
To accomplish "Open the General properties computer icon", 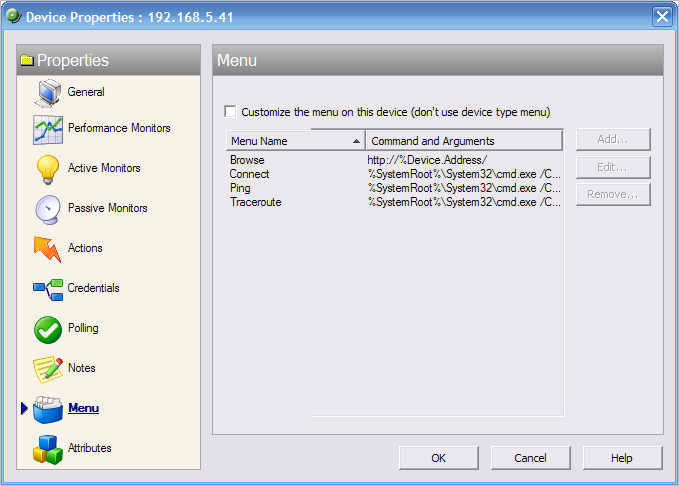I will click(48, 93).
